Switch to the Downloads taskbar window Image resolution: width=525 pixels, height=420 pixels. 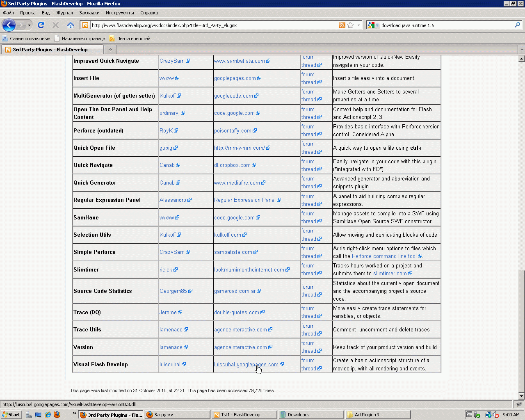coord(311,415)
